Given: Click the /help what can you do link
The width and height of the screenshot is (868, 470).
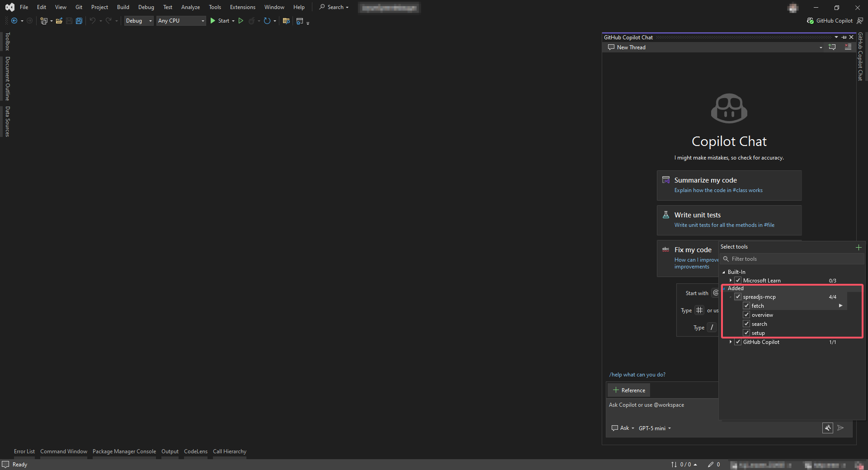Looking at the screenshot, I should tap(637, 375).
